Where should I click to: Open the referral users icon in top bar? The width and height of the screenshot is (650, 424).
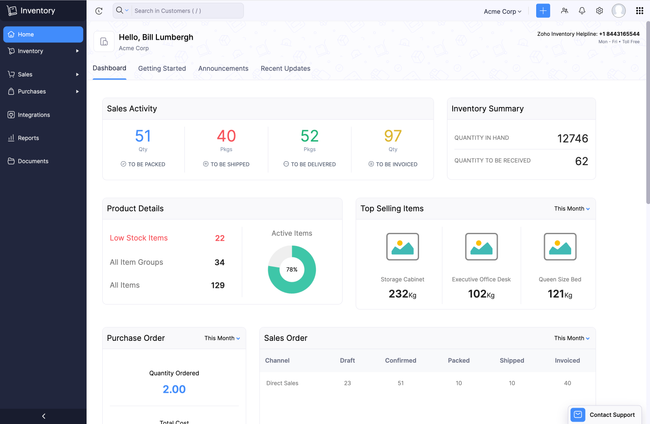click(x=564, y=11)
